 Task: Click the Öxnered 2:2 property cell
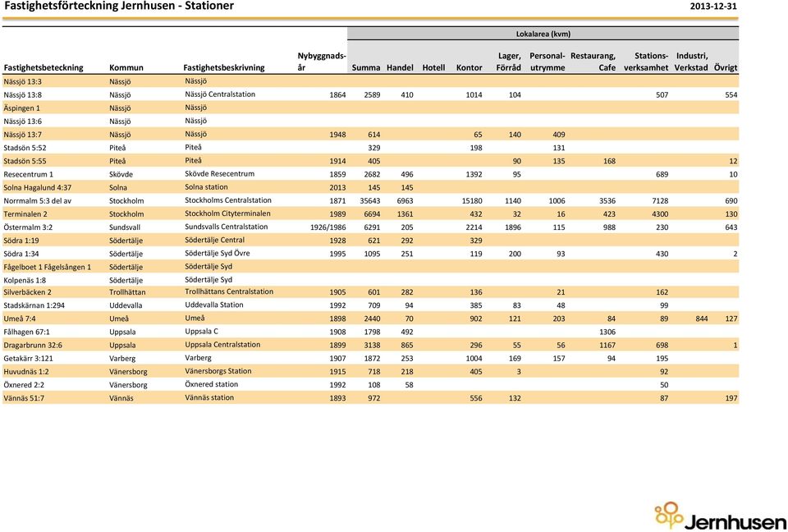(x=24, y=385)
